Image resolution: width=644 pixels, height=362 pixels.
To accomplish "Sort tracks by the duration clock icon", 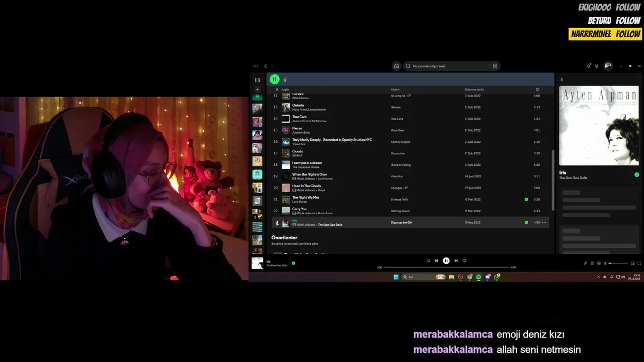I will 537,89.
